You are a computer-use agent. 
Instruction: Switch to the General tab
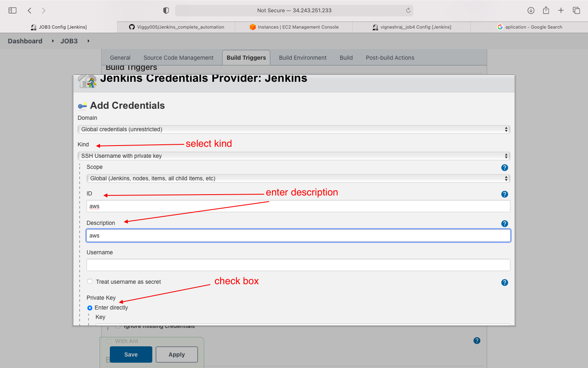(120, 58)
